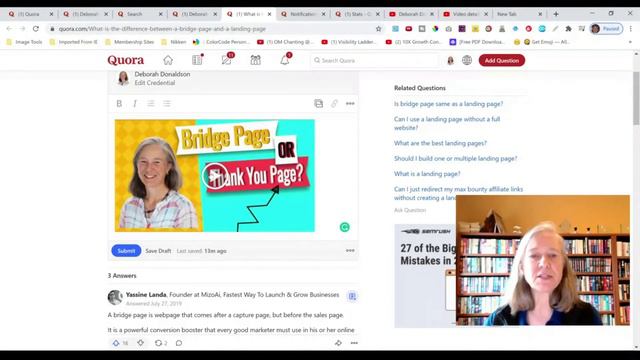
Task: Open profile avatar in Quora navbar
Action: pos(451,60)
